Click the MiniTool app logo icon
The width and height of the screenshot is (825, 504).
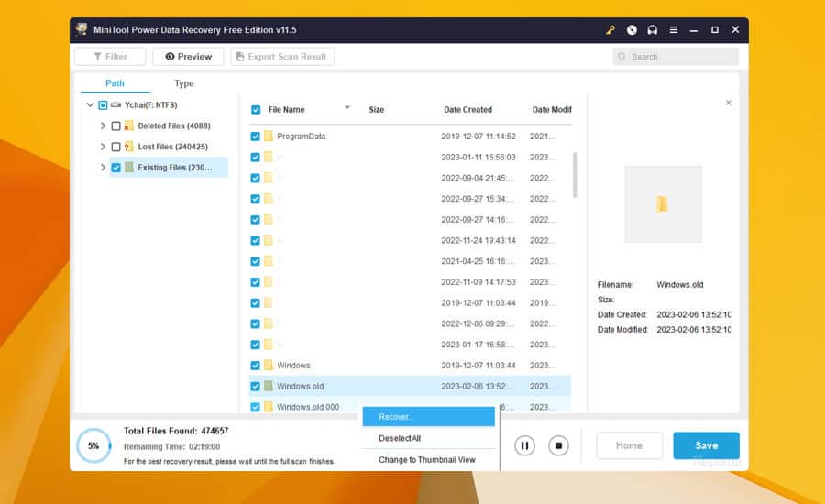coord(82,29)
